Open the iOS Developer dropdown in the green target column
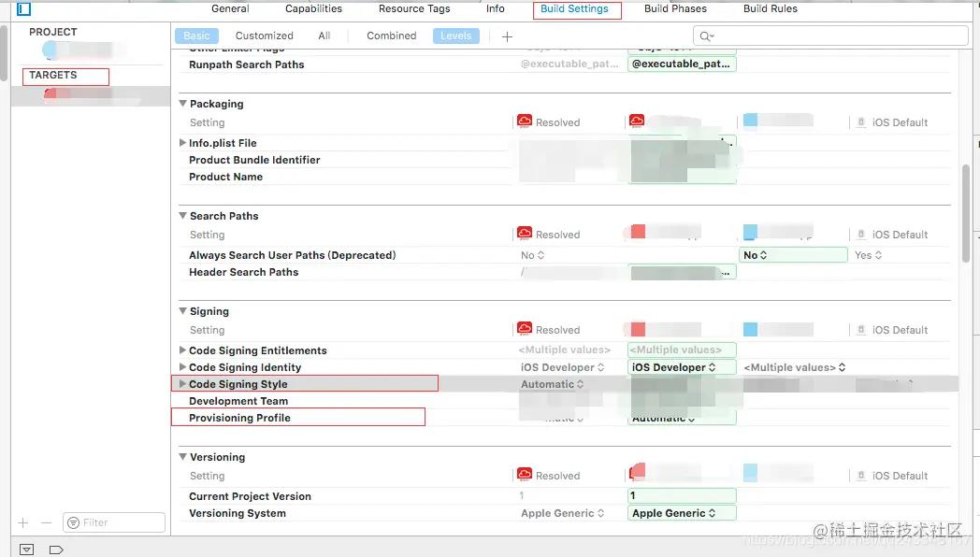980x557 pixels. click(x=682, y=367)
